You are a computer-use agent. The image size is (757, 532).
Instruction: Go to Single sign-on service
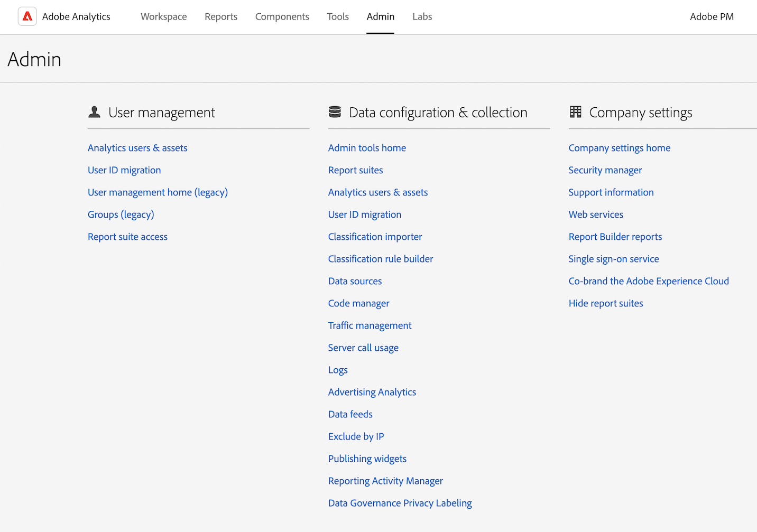pyautogui.click(x=613, y=259)
